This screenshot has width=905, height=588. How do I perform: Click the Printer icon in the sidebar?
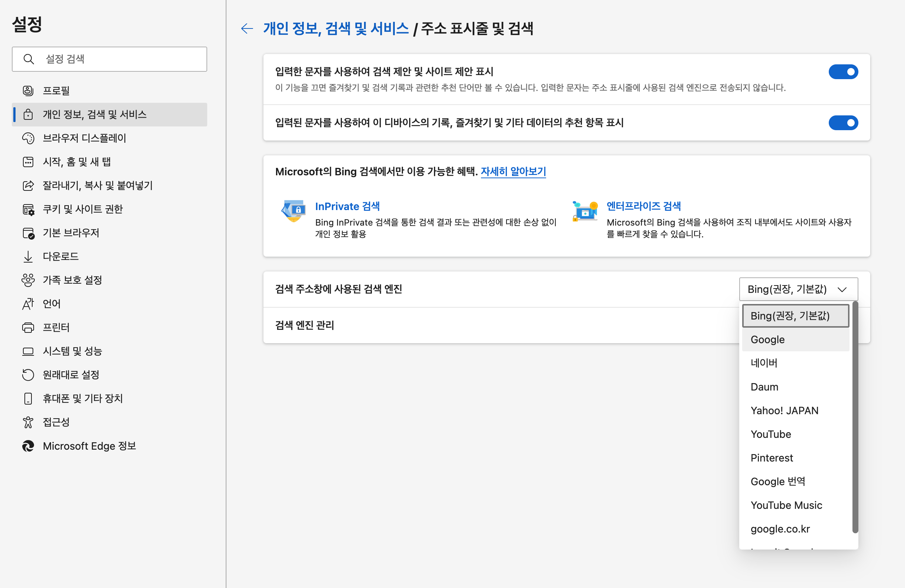coord(28,327)
